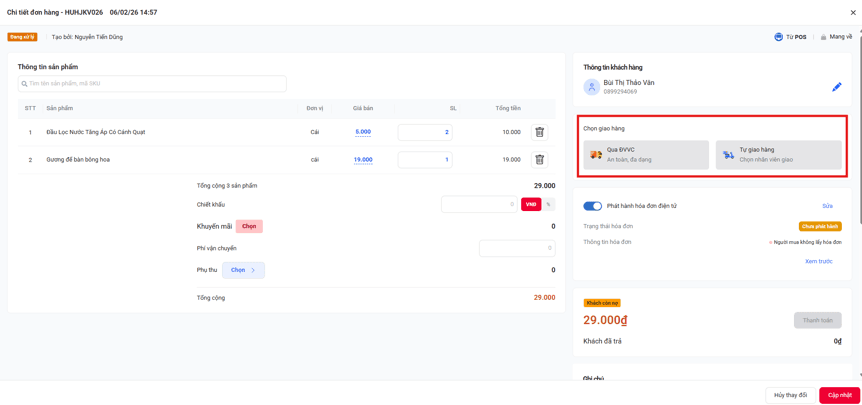Open the Phụ thu Chọn selector
Image resolution: width=862 pixels, height=405 pixels.
244,270
